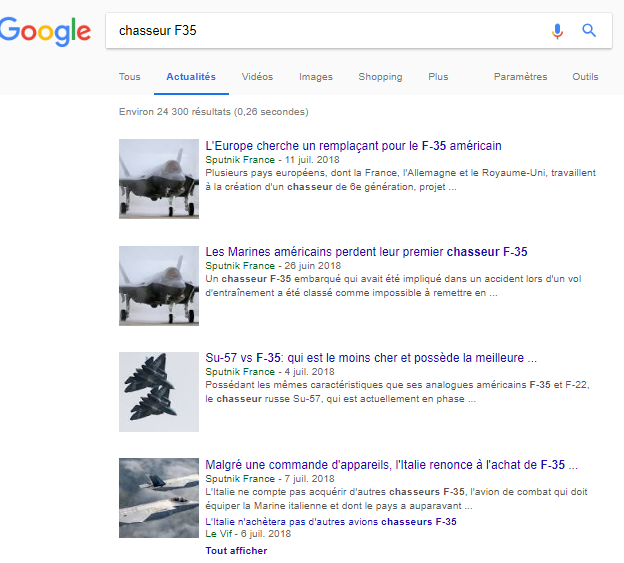Switch to the Tous tab
This screenshot has height=563, width=624.
(130, 77)
